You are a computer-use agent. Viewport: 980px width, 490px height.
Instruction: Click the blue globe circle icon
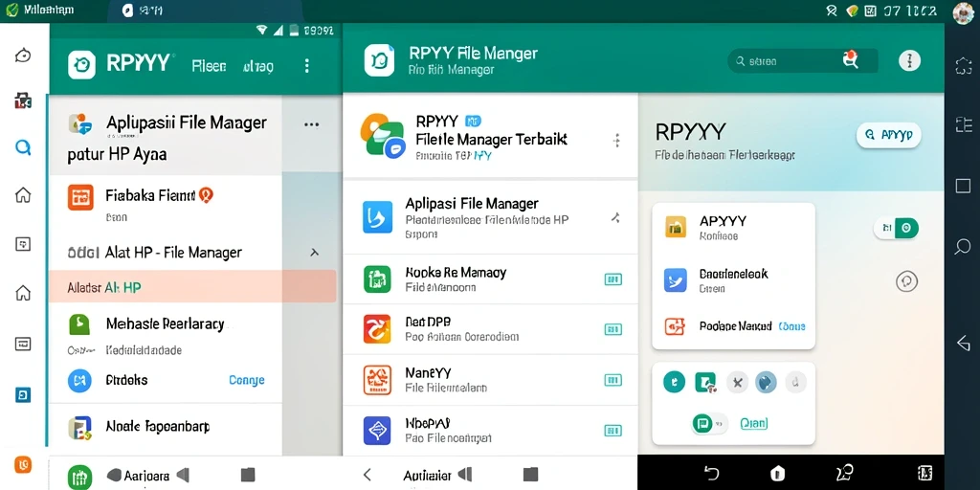tap(766, 382)
